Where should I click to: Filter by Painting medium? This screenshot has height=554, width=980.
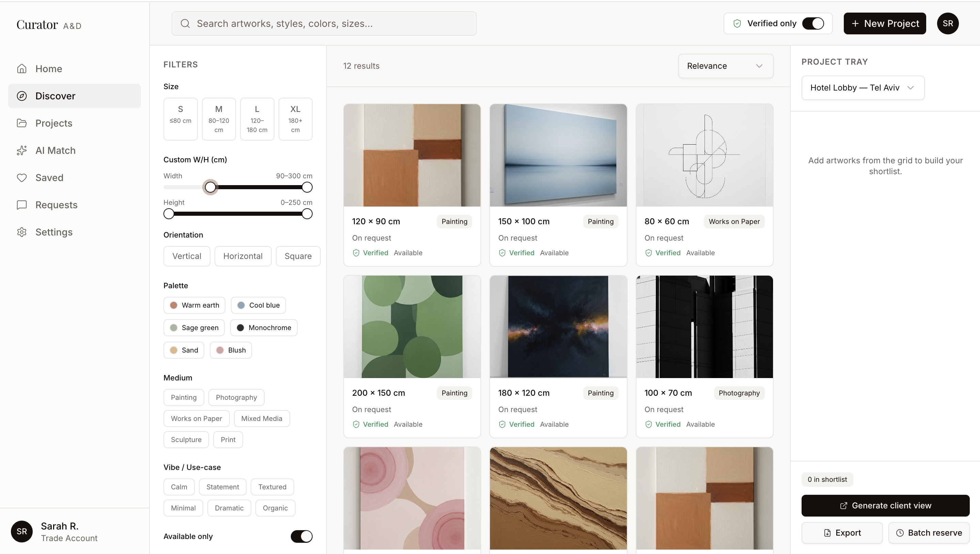click(x=184, y=397)
